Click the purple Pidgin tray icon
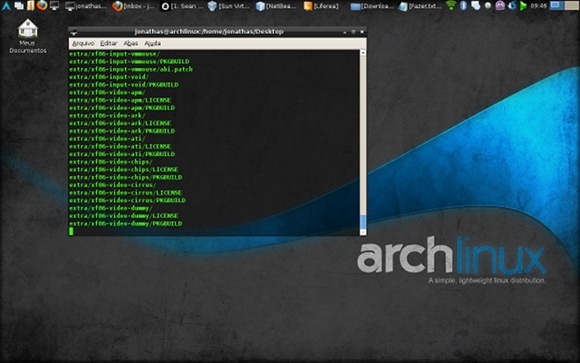The height and width of the screenshot is (363, 580). [500, 5]
